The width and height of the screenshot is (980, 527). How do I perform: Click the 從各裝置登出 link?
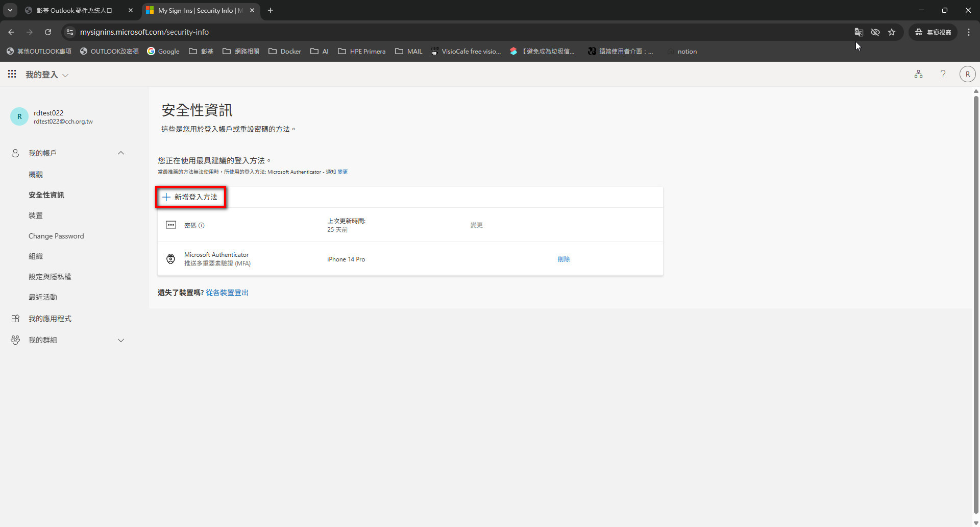tap(227, 293)
